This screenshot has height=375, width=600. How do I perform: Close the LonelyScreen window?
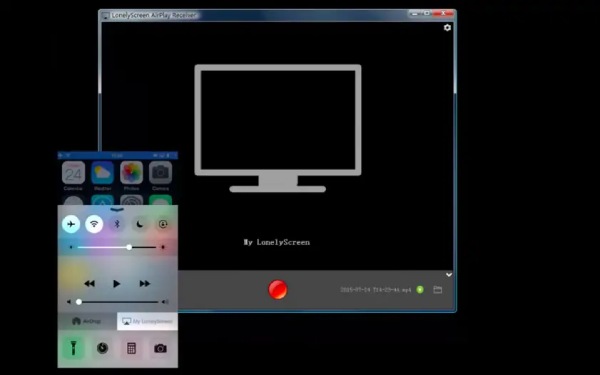[444, 13]
